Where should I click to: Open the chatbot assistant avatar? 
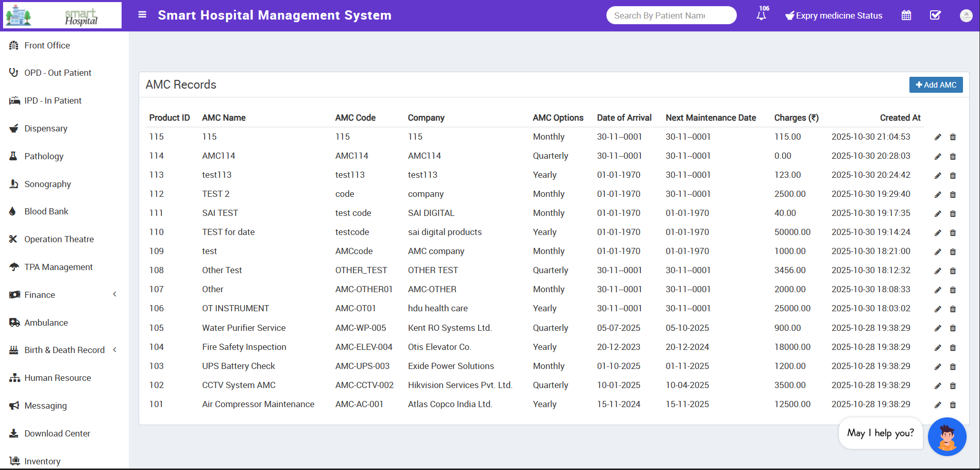[947, 437]
